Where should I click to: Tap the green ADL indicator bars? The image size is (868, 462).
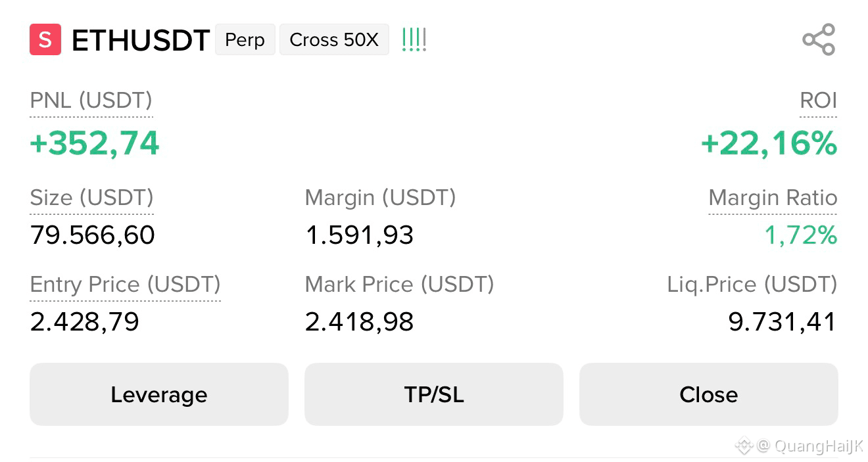coord(414,39)
